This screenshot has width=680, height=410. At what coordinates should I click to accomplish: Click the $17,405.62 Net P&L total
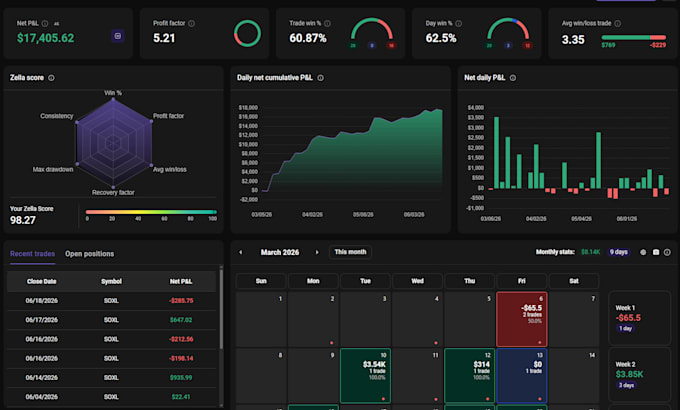pyautogui.click(x=46, y=38)
